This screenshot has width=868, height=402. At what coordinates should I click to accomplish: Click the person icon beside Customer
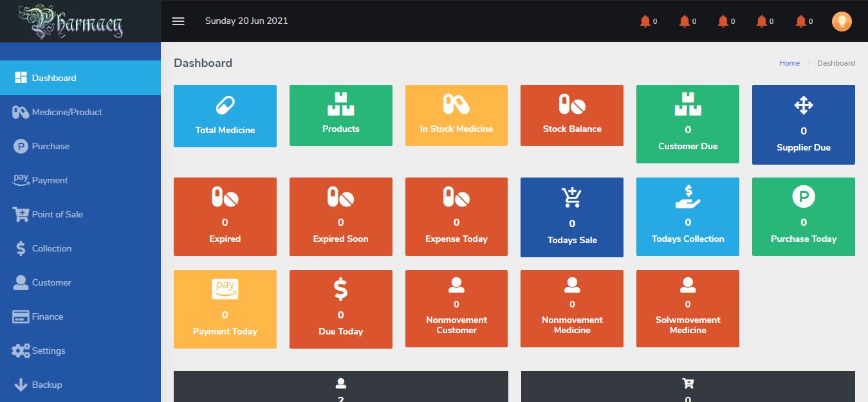21,282
